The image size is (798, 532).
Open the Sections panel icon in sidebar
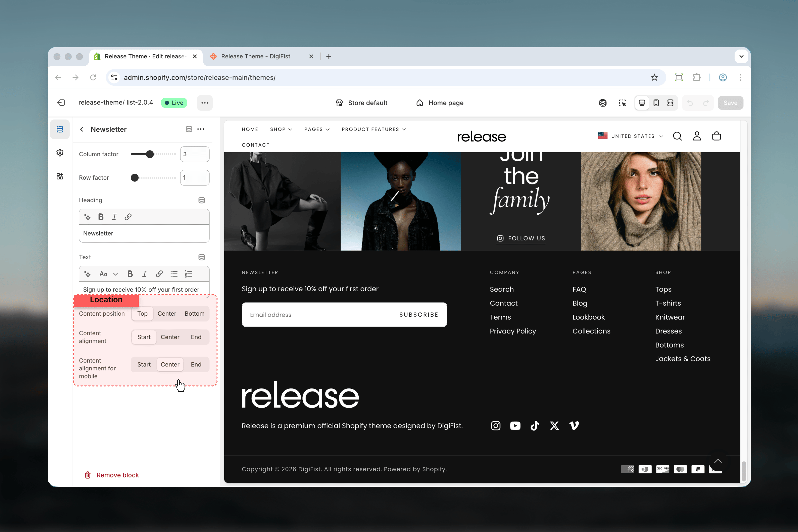pyautogui.click(x=60, y=129)
